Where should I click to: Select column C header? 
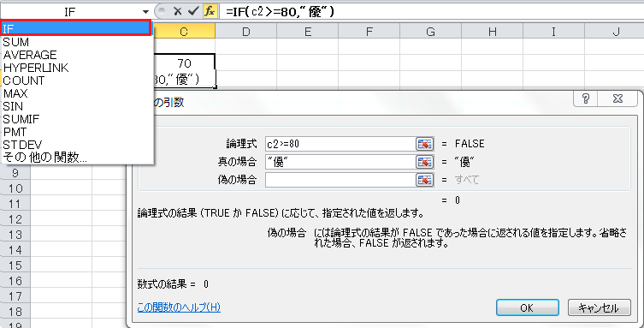pyautogui.click(x=184, y=31)
